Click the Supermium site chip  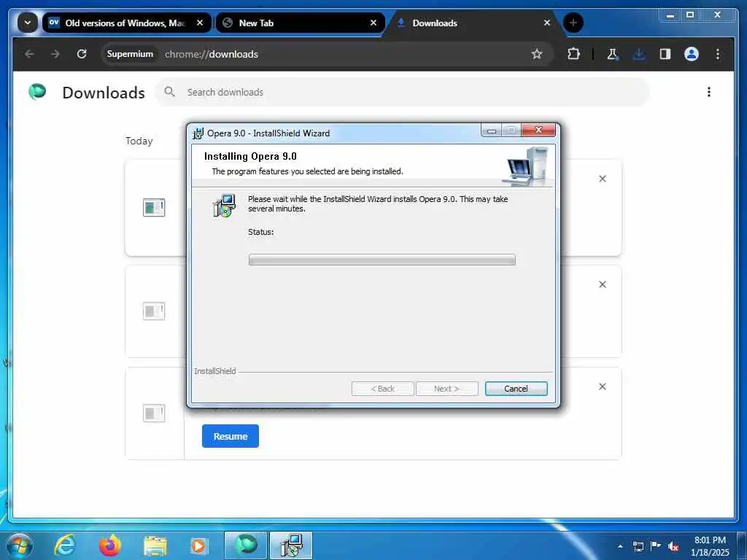[130, 54]
